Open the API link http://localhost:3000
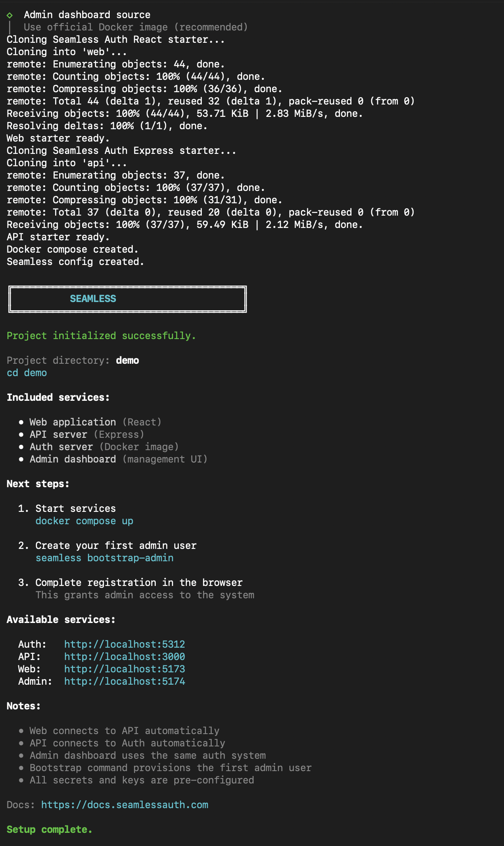504x846 pixels. 125,657
